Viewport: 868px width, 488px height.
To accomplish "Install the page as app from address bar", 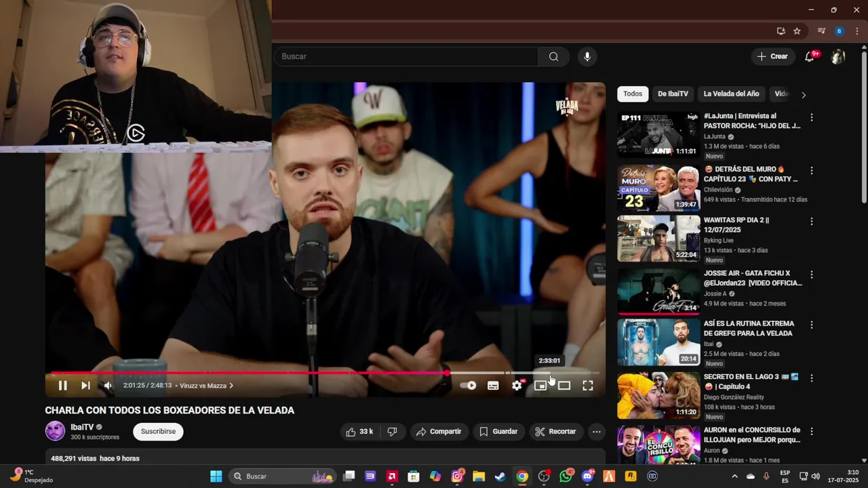I will [781, 31].
